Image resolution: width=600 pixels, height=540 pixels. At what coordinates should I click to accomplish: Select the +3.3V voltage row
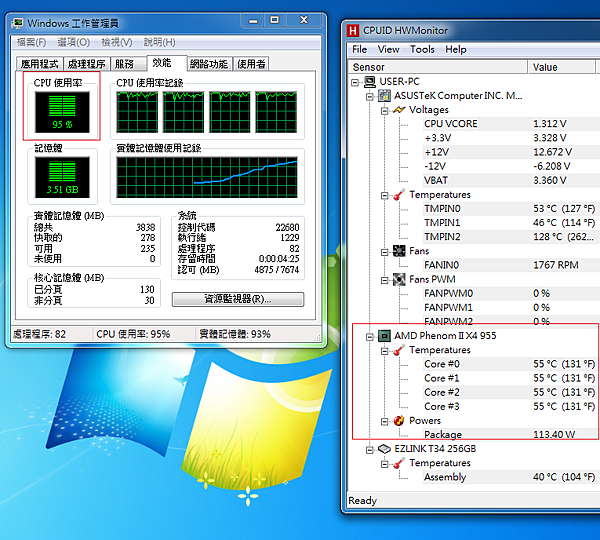coord(511,138)
